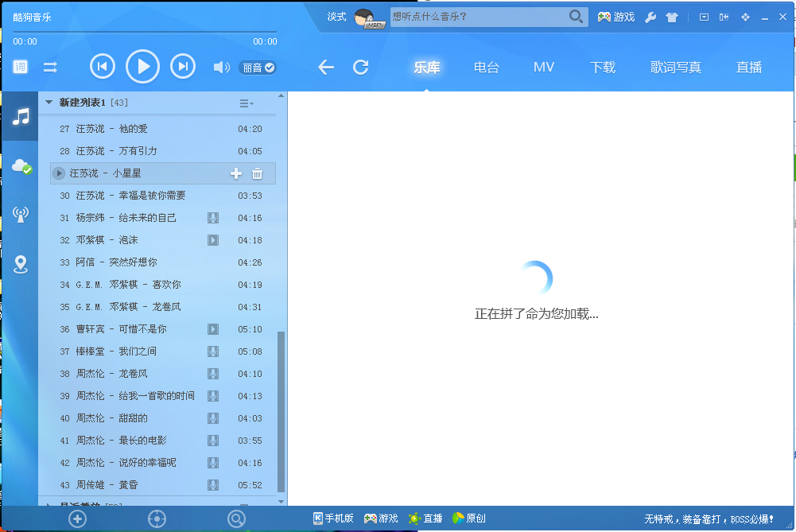Screen dimensions: 796x532
Task: Play 汪苏泷 - 小星星 with row play icon
Action: click(x=59, y=173)
